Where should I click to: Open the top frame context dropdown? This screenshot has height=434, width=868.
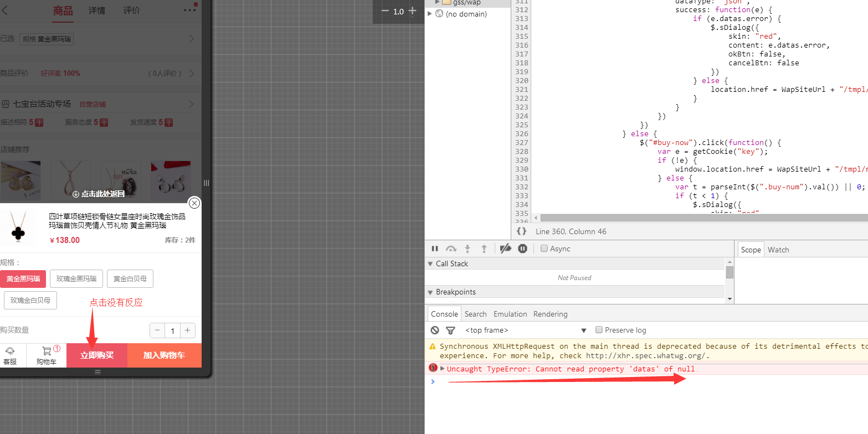525,330
